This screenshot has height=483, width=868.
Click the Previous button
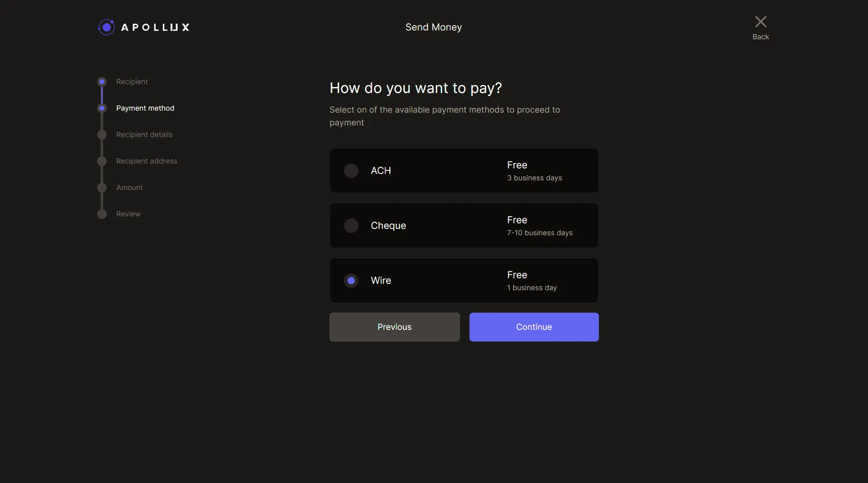pyautogui.click(x=394, y=327)
